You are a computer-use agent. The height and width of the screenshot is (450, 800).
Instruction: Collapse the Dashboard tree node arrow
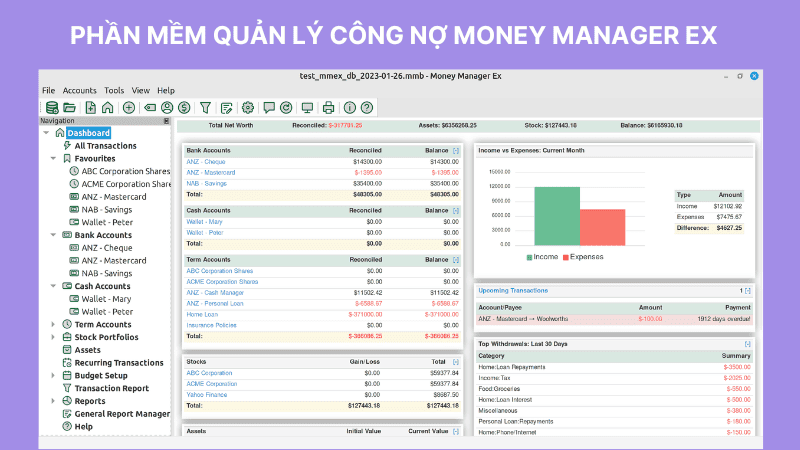(x=46, y=133)
